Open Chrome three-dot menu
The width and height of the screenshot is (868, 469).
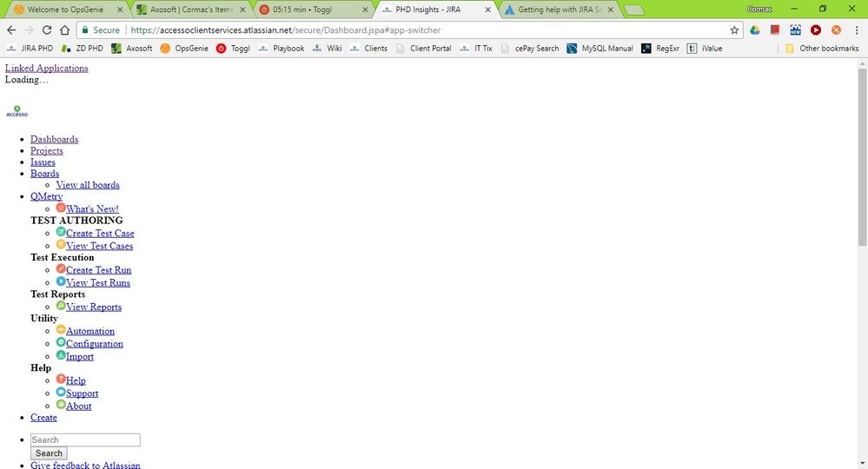(857, 30)
